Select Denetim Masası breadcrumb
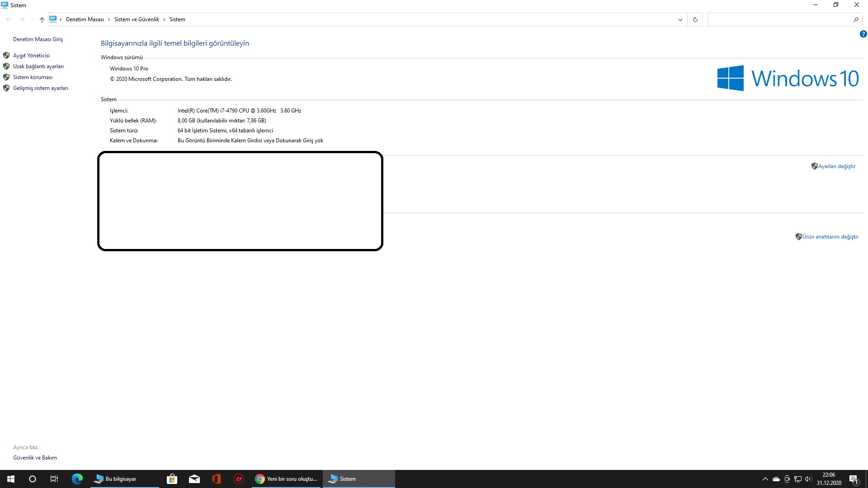Screen dimensions: 868x488 pyautogui.click(x=85, y=19)
